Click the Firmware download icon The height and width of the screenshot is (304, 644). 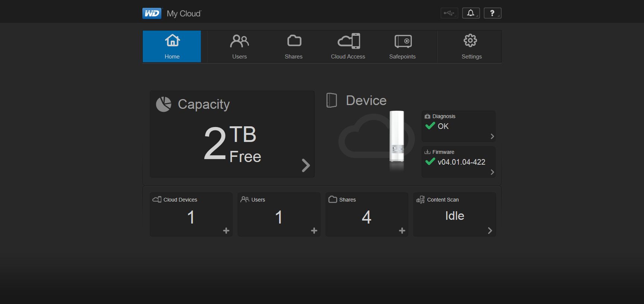point(427,152)
